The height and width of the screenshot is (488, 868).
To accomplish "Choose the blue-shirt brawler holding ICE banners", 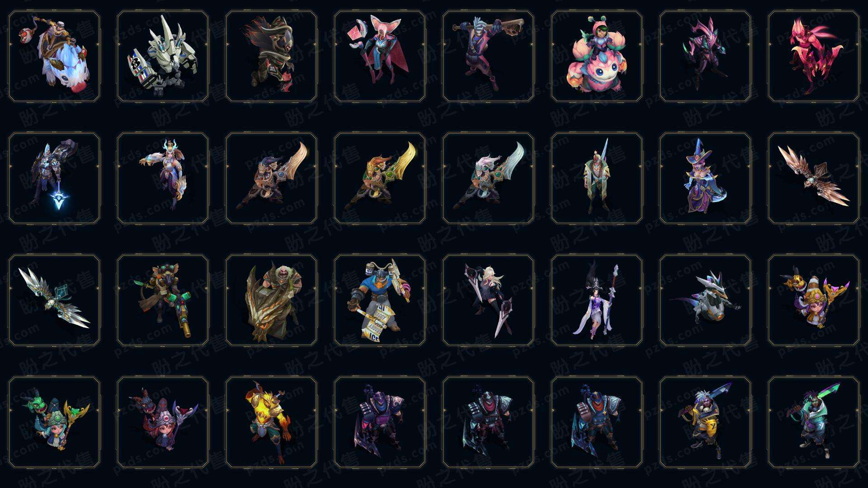I will 380,300.
